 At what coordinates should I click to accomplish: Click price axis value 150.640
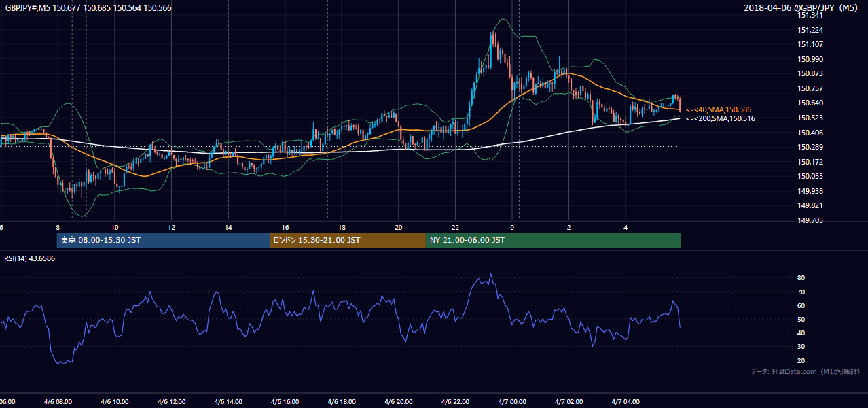tap(810, 103)
